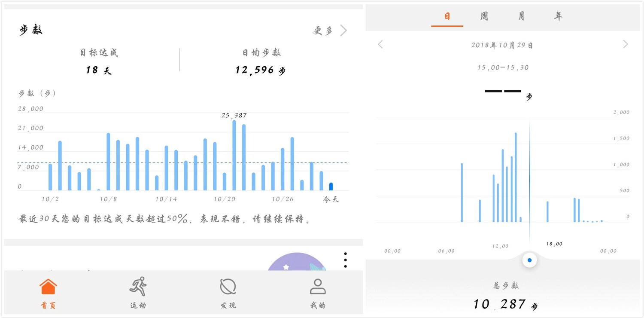Tap the 2018年10月29日 date label
Viewport: 644px width, 318px height.
point(502,45)
